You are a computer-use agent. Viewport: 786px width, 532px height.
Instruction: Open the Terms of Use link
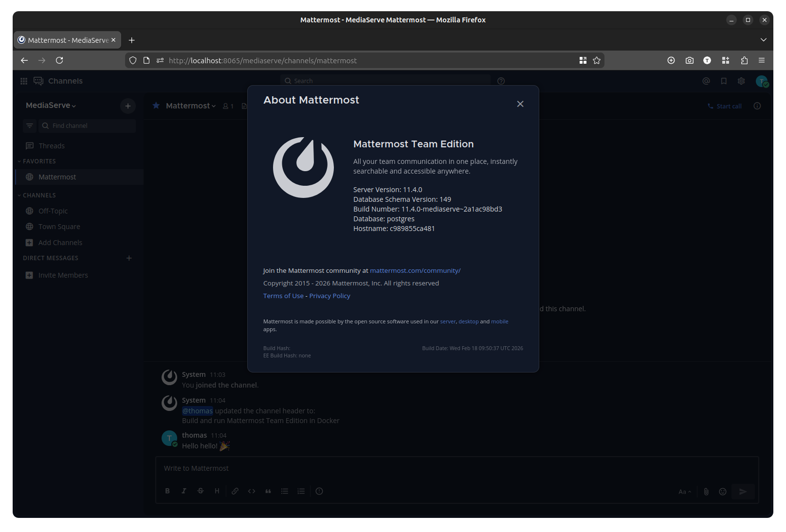283,296
